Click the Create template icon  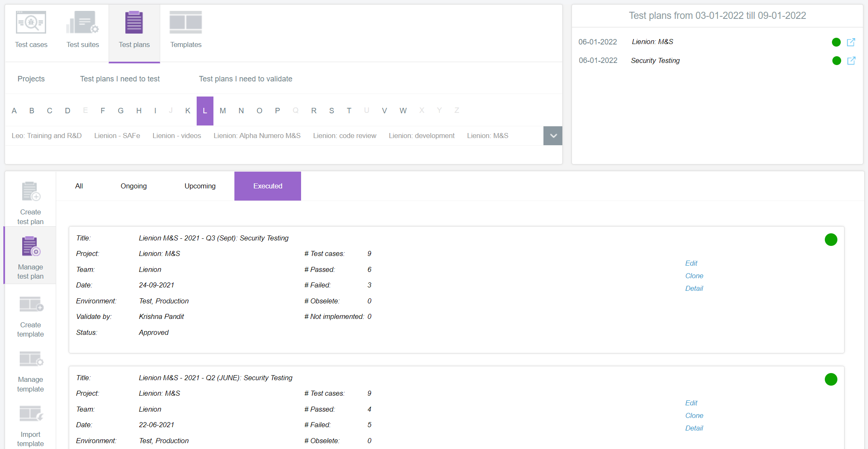click(31, 305)
